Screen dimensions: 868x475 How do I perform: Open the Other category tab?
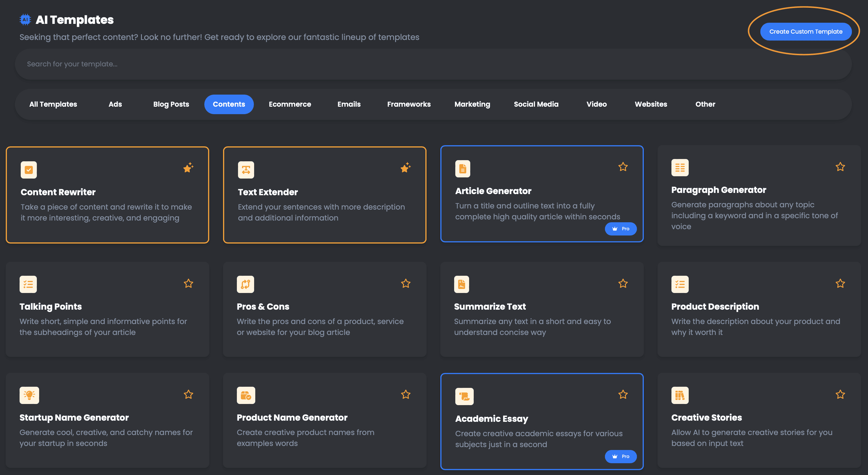pos(705,104)
